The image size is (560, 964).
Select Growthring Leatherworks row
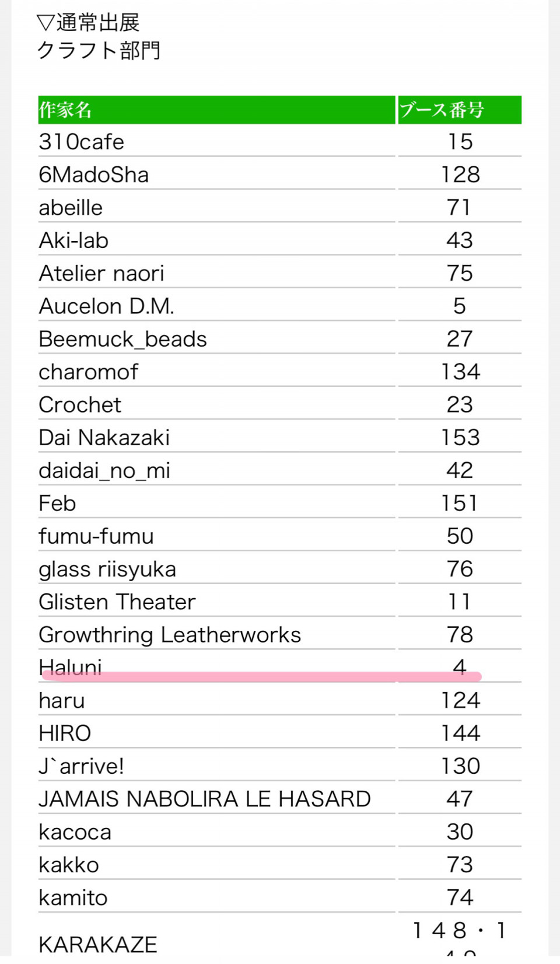tap(170, 635)
